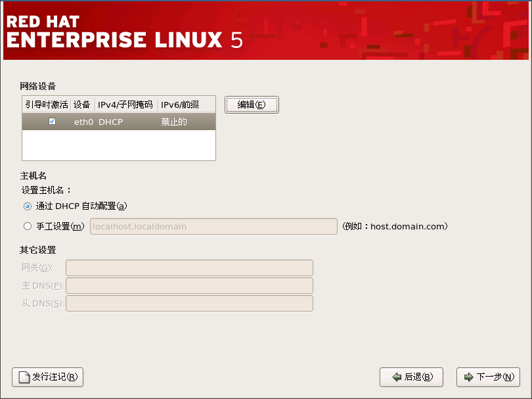Click the 下一步(N) button label

click(x=495, y=377)
